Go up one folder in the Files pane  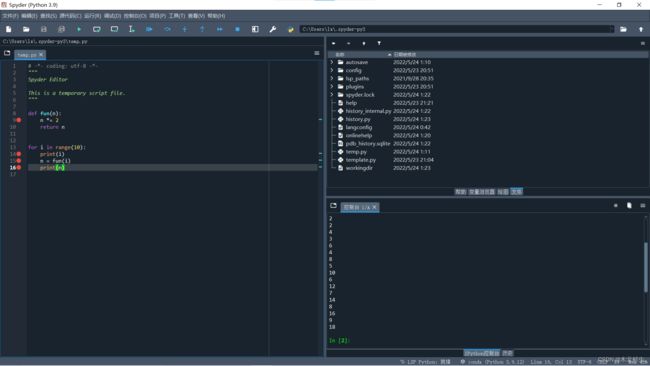pos(364,43)
